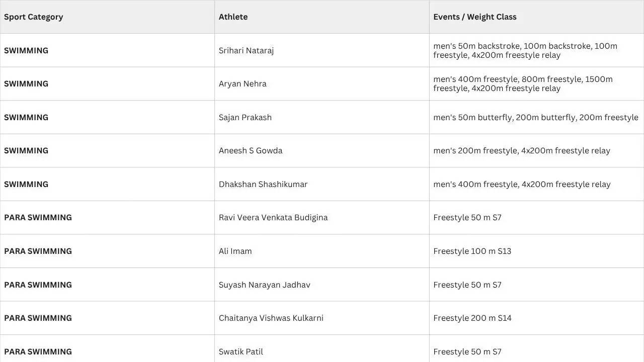This screenshot has height=362, width=644.
Task: Select the Swatik Patil athlete cell
Action: tap(322, 348)
